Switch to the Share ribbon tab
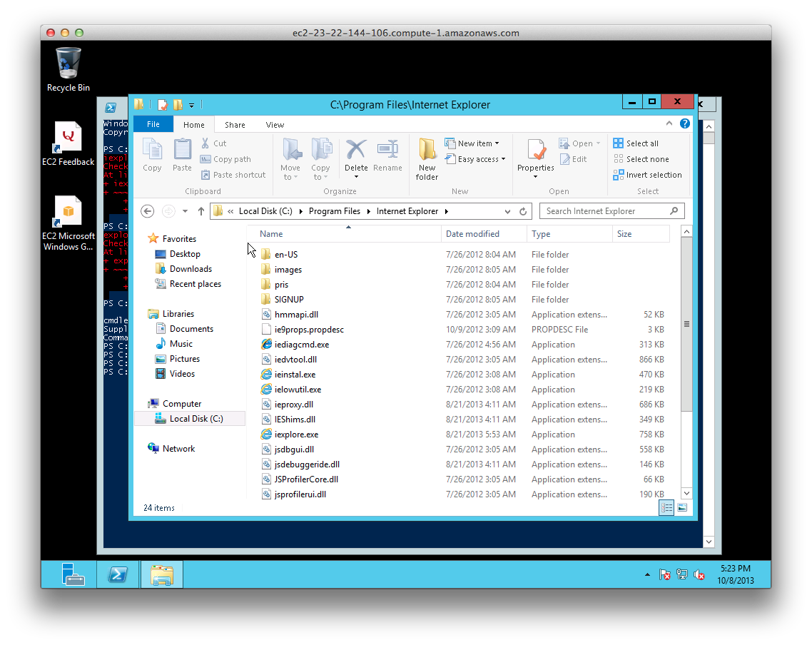The height and width of the screenshot is (645, 812). coord(235,125)
